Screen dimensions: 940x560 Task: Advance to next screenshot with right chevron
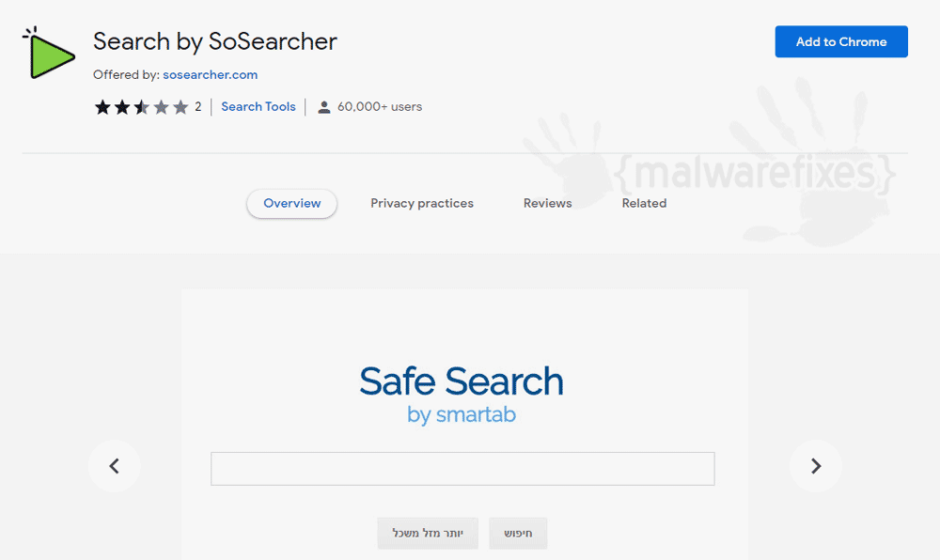click(x=815, y=466)
